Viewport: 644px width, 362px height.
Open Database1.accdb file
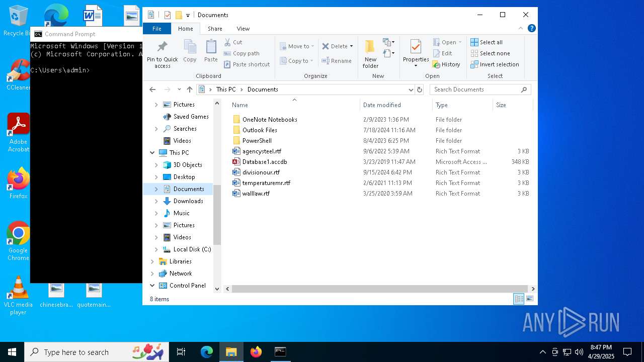[265, 162]
